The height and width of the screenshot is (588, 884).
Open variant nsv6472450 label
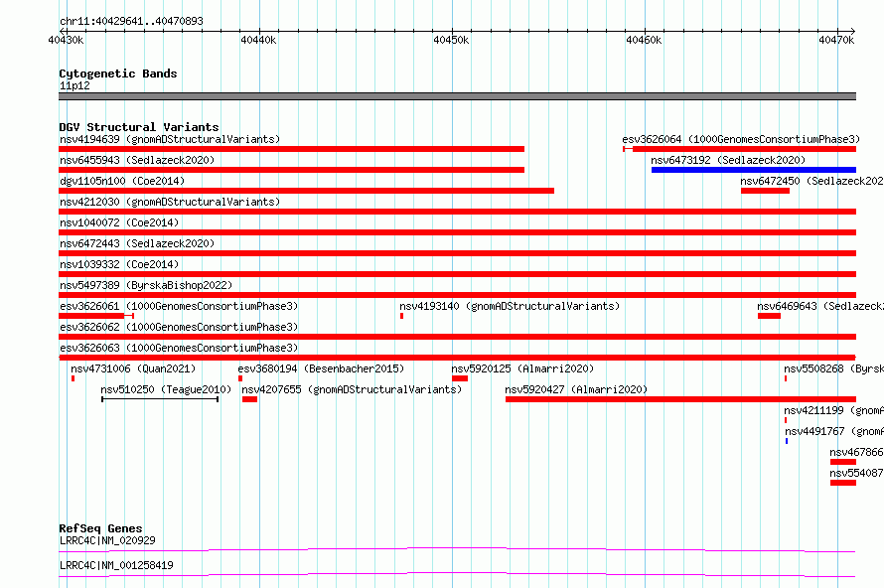pyautogui.click(x=811, y=181)
